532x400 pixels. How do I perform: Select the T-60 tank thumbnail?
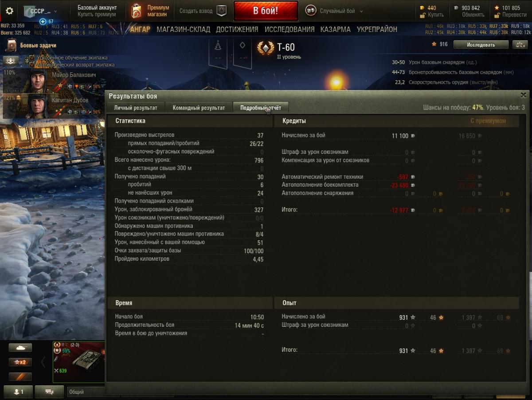[x=78, y=362]
